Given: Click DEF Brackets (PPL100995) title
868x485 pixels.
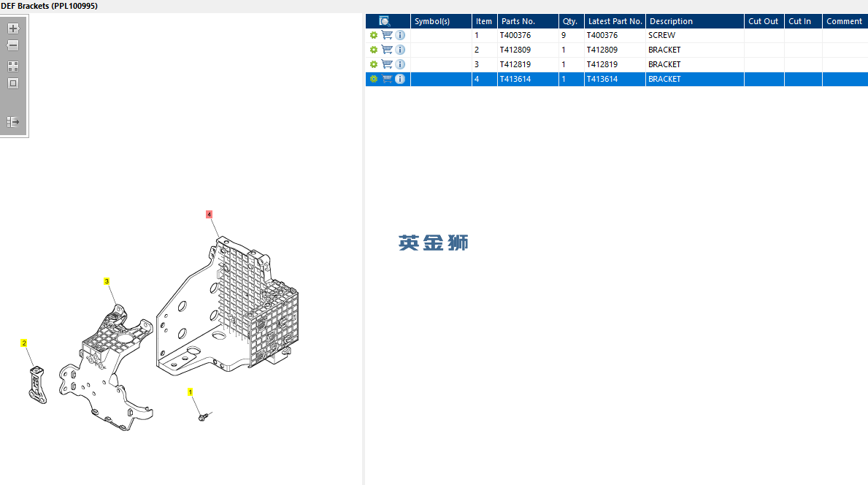Looking at the screenshot, I should click(49, 6).
